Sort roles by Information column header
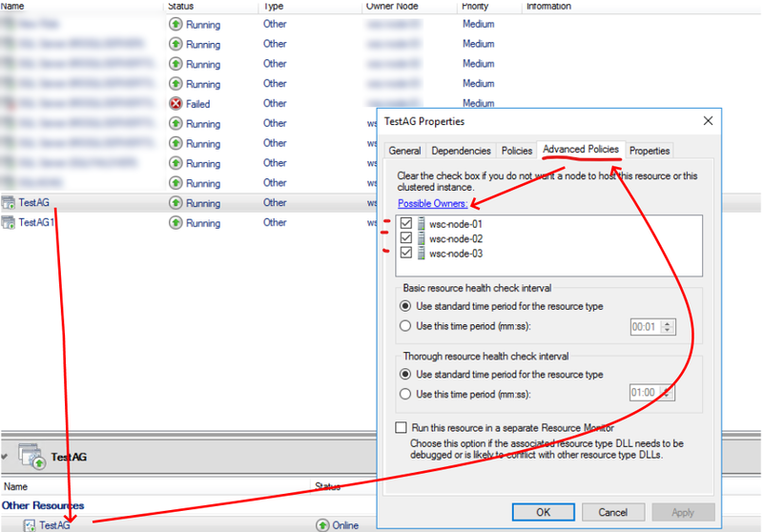The width and height of the screenshot is (763, 532). [x=548, y=6]
